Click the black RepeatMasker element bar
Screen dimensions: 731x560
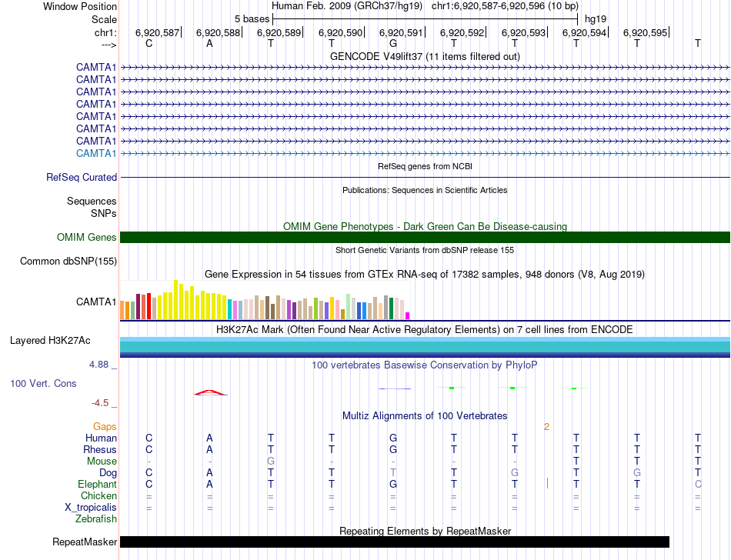point(395,542)
